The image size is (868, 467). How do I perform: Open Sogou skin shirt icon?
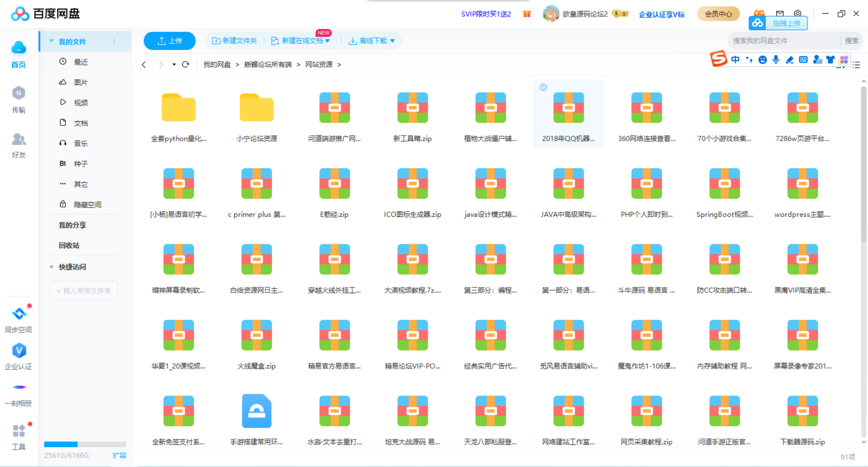830,60
